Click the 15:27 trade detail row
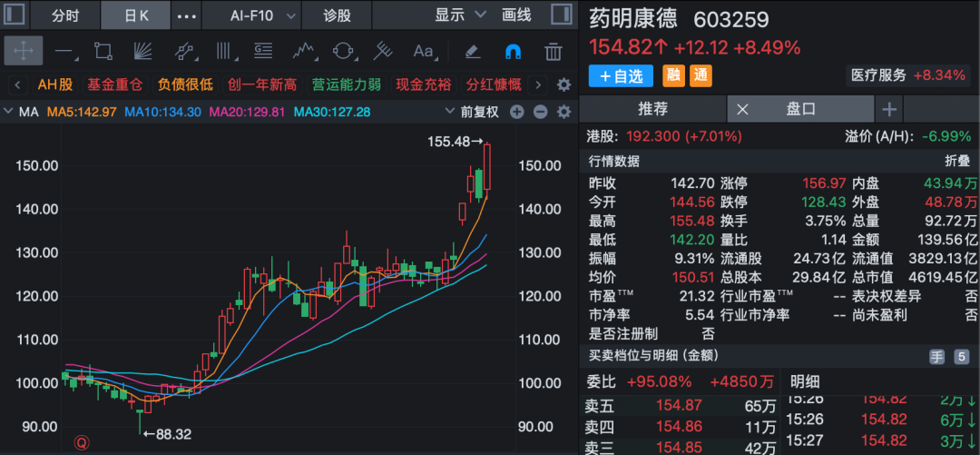 [880, 440]
